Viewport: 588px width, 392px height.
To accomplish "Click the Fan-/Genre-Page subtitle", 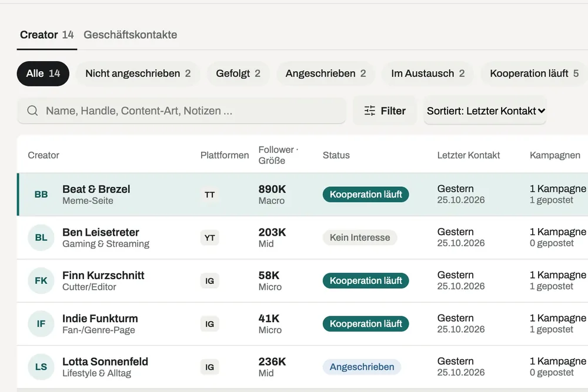I will pyautogui.click(x=99, y=330).
